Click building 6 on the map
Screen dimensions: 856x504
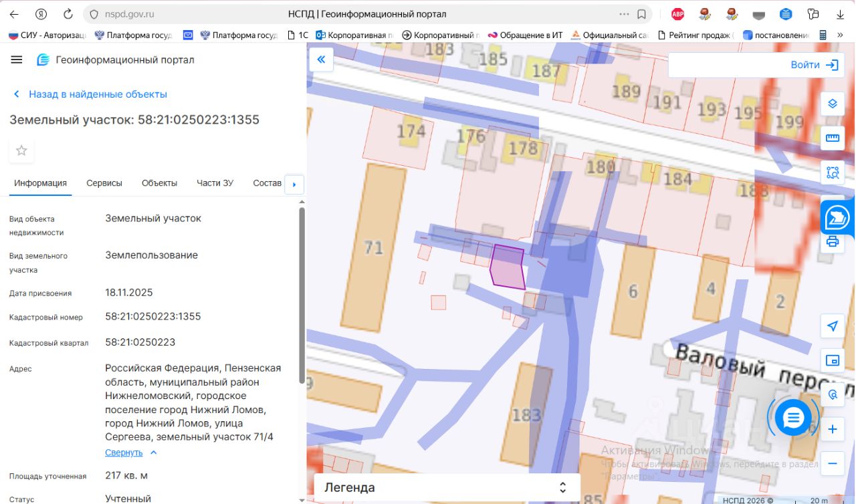point(633,290)
